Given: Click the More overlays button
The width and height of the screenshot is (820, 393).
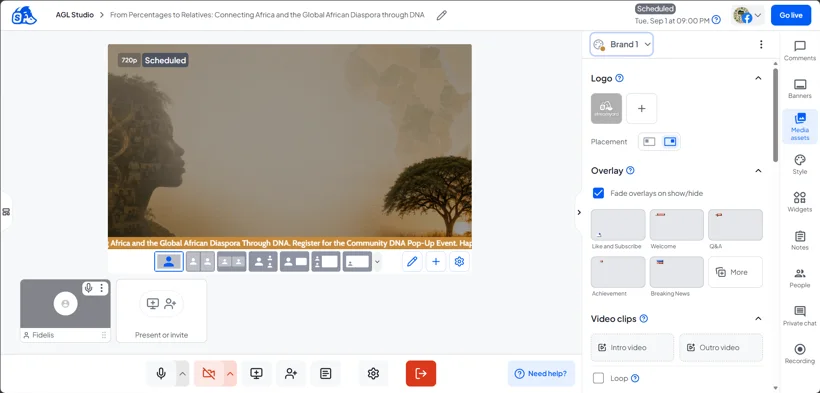Looking at the screenshot, I should pos(735,272).
